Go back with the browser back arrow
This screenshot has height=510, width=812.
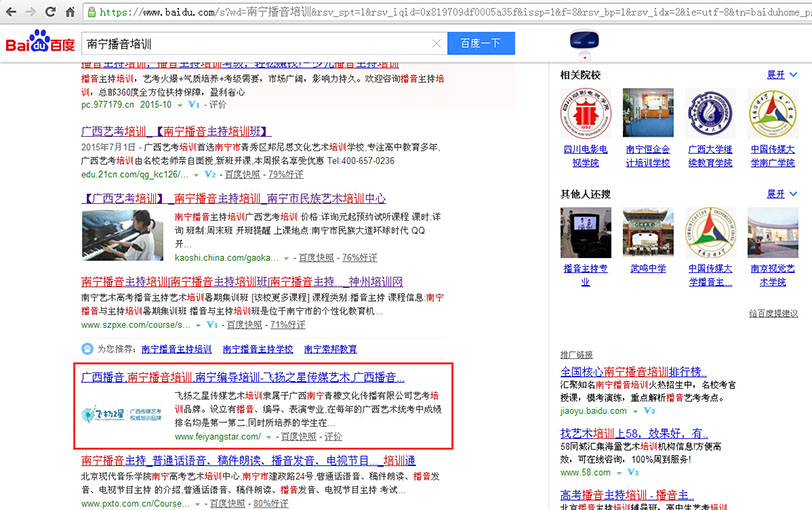[x=10, y=11]
